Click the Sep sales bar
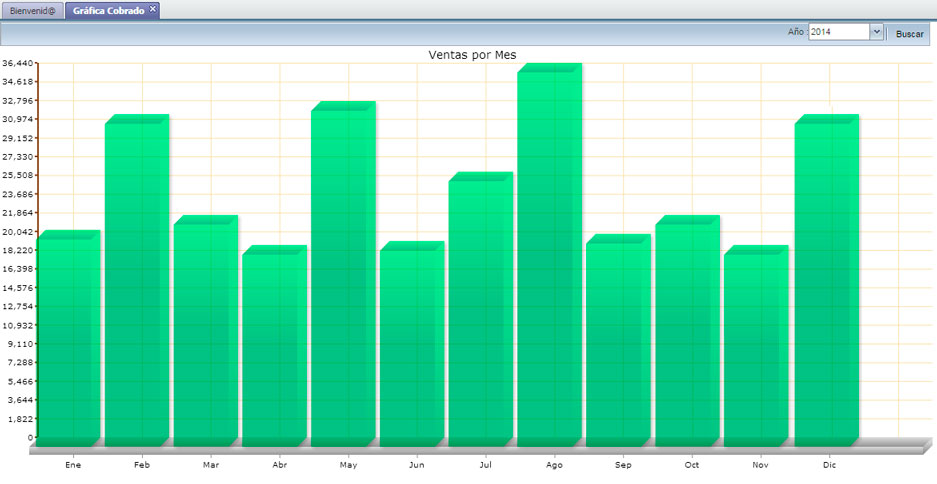This screenshot has height=484, width=937. click(x=617, y=343)
